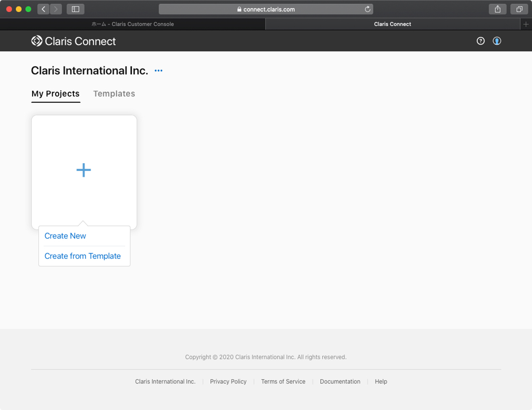
Task: Click the plus icon to add project
Action: [x=84, y=170]
